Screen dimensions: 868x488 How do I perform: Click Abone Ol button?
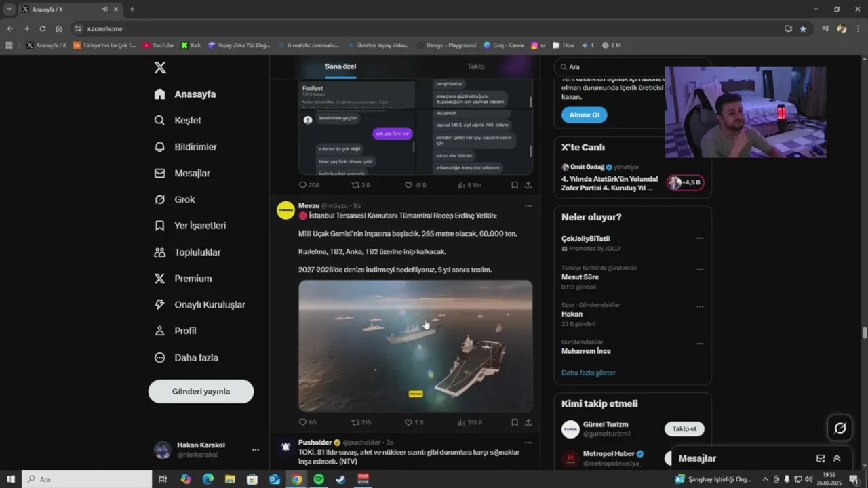(584, 115)
